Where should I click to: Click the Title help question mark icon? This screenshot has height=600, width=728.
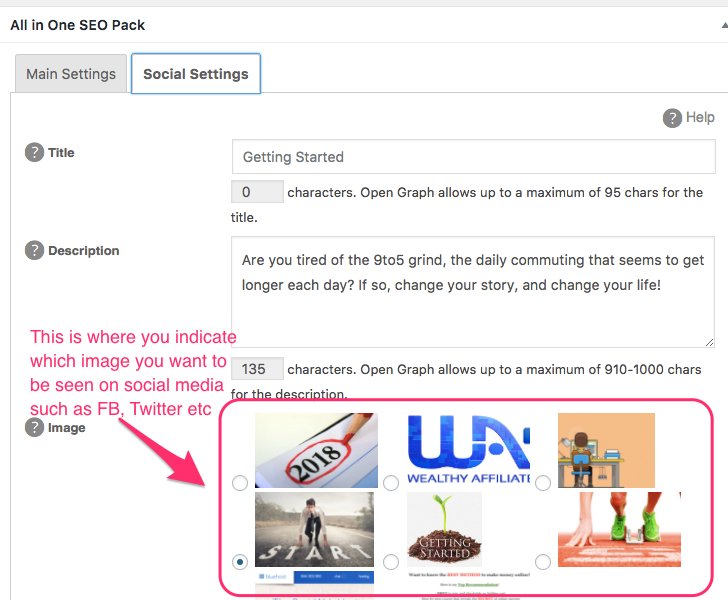[34, 152]
